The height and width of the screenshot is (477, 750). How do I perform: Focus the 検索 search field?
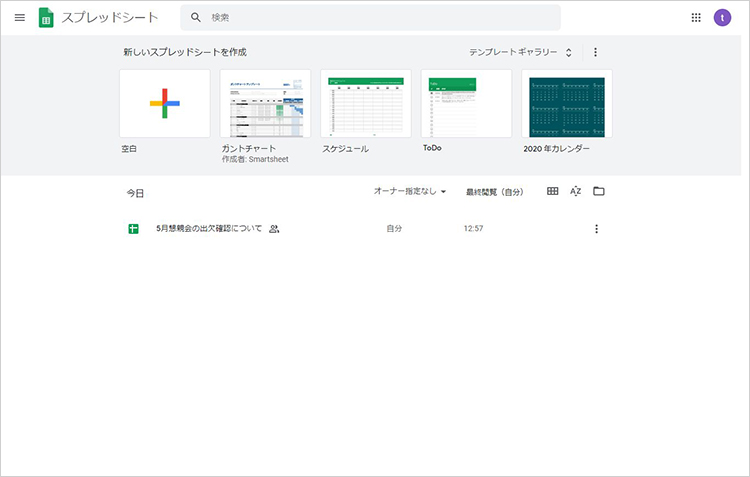coord(370,18)
